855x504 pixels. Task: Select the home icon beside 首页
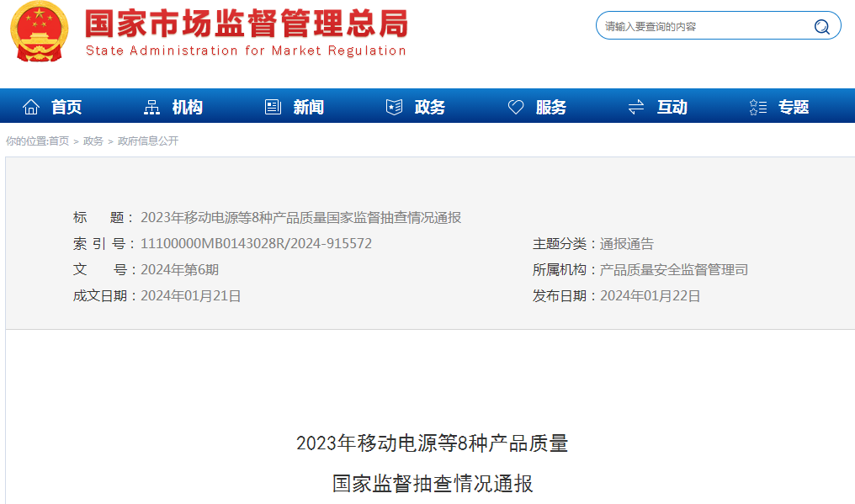tap(31, 106)
